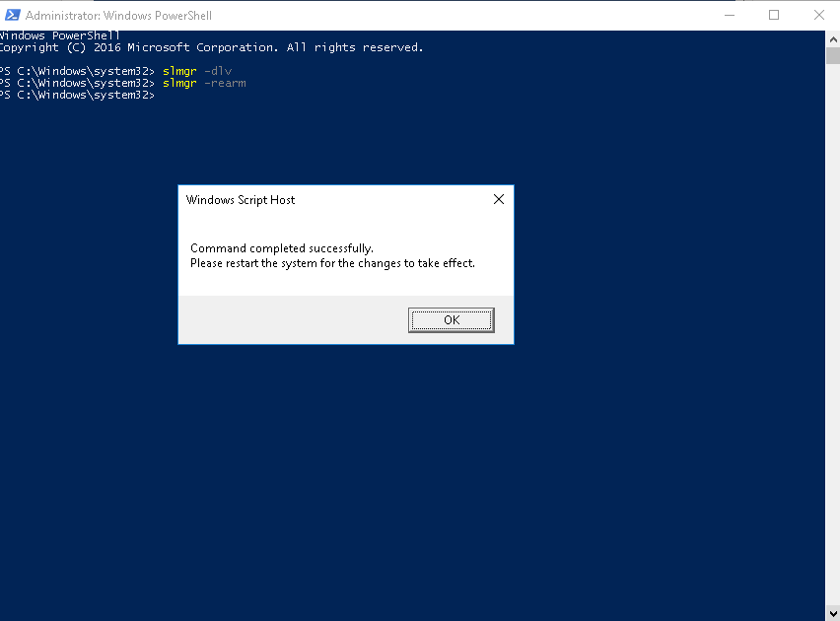The image size is (840, 621).
Task: Click the restart instruction message text
Action: [x=334, y=263]
